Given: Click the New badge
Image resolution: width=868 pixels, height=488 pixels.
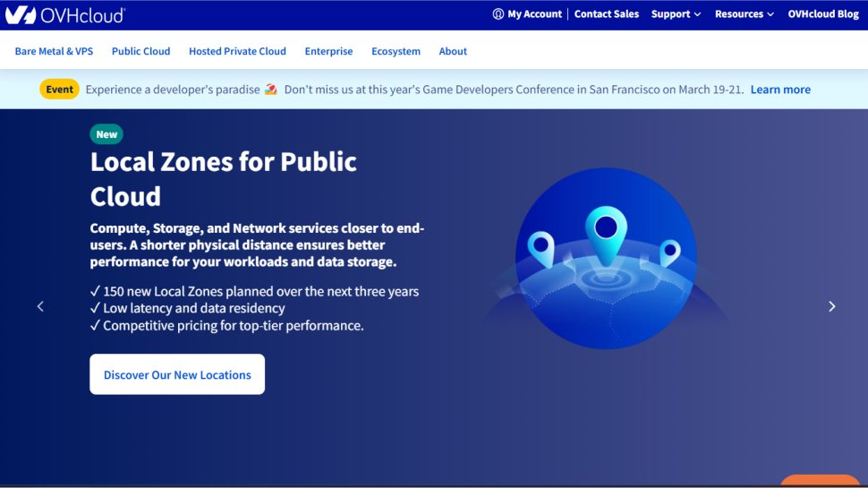Looking at the screenshot, I should pos(106,134).
